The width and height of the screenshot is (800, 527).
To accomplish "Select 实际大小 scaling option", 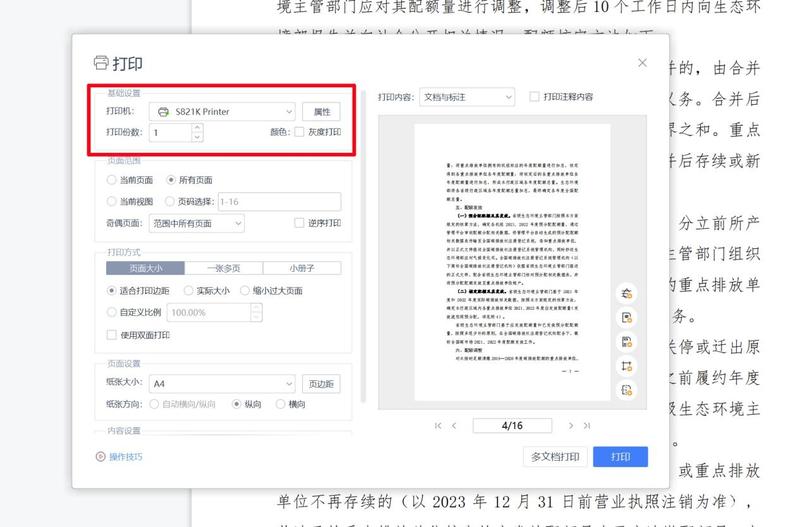I will click(188, 291).
